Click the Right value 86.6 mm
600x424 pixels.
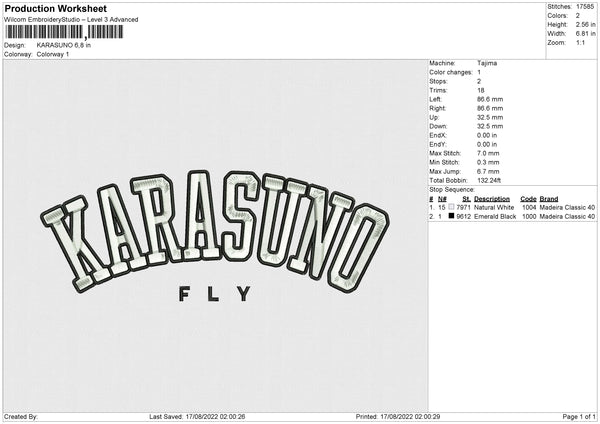click(x=490, y=108)
